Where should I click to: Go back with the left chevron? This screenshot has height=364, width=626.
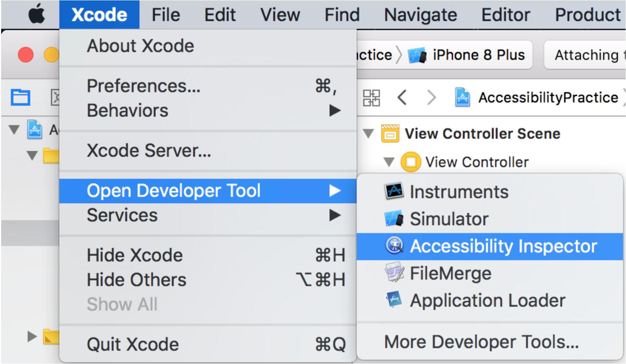pos(402,97)
